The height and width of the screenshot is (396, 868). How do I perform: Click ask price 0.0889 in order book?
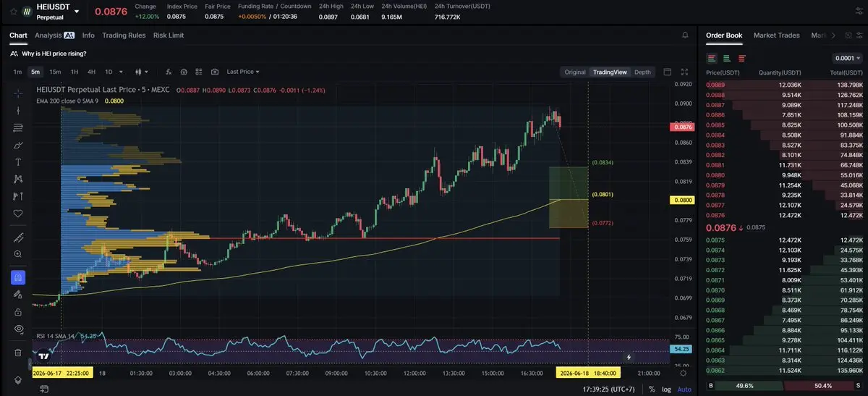[x=715, y=85]
